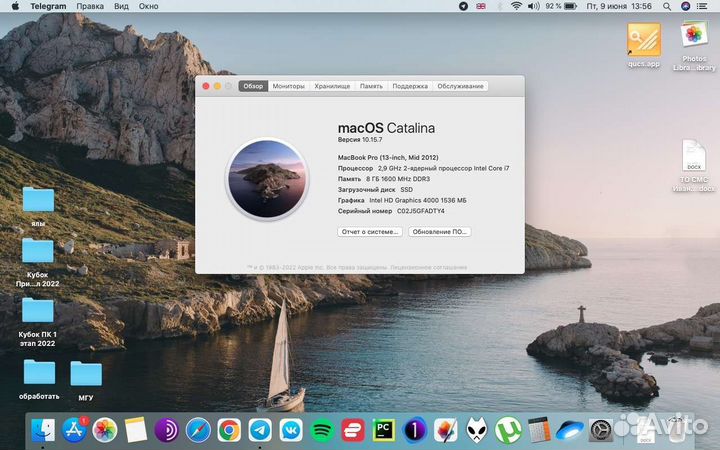
Task: Open the Правка menu
Action: pyautogui.click(x=90, y=6)
